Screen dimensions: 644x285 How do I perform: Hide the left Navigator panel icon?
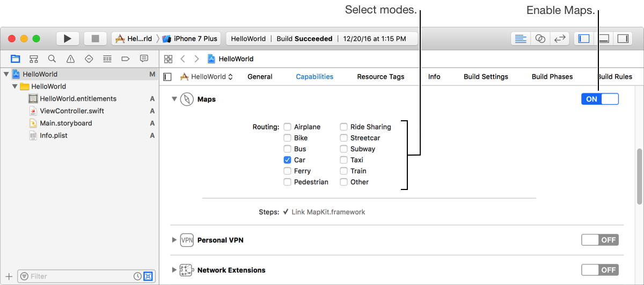click(x=584, y=39)
